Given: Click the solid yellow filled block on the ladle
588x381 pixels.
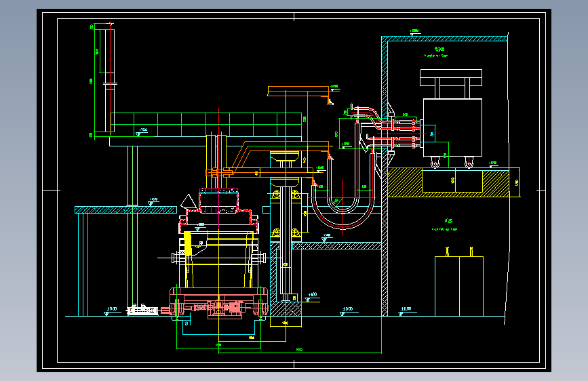Looking at the screenshot, I should 187,244.
